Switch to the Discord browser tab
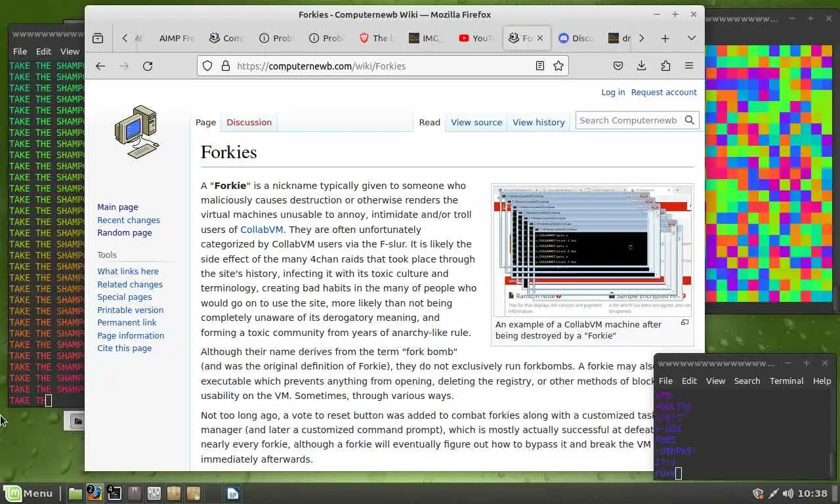 click(576, 38)
